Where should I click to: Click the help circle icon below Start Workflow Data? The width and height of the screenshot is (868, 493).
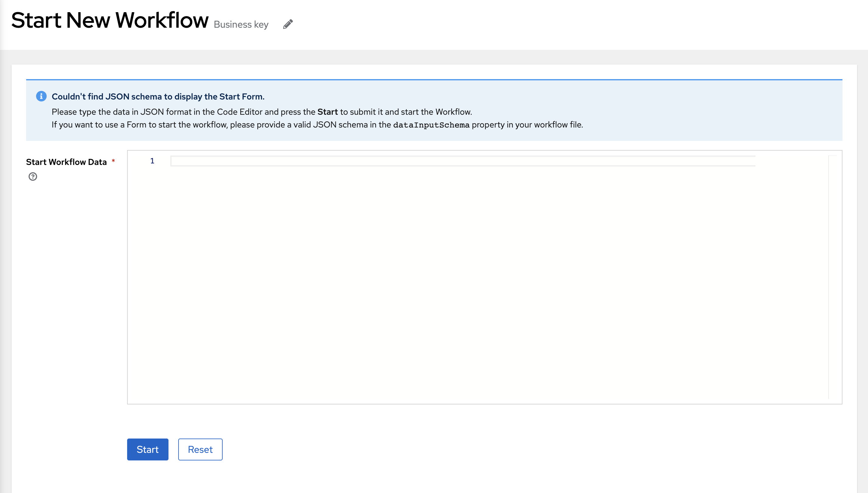pyautogui.click(x=33, y=176)
